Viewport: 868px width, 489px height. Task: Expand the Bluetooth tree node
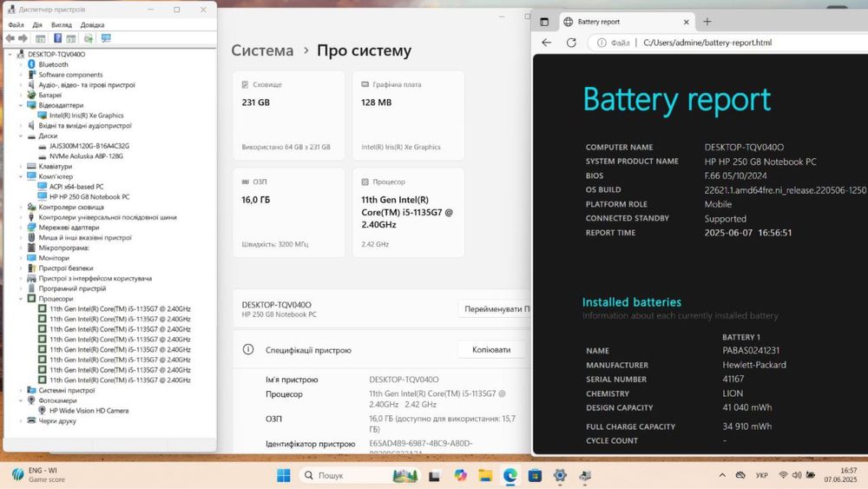[21, 64]
